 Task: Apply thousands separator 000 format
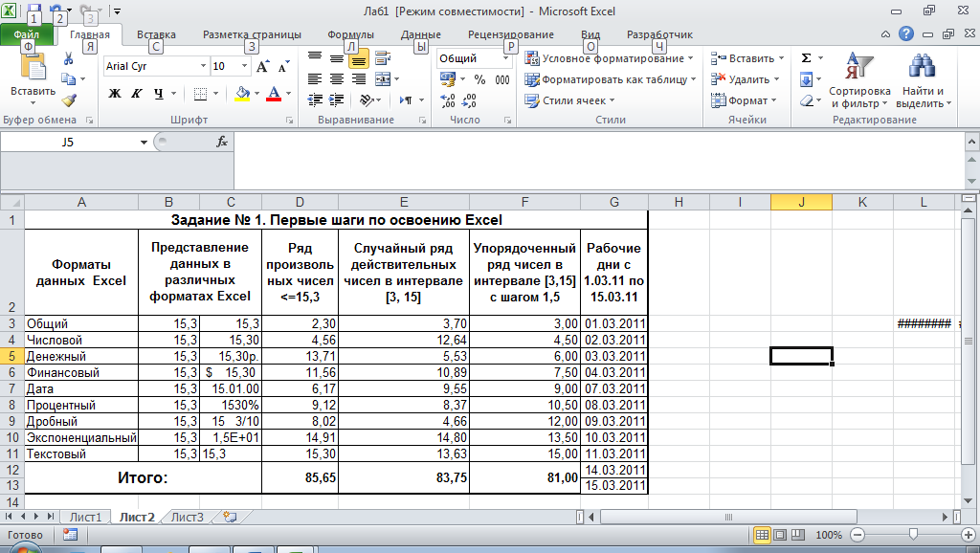click(501, 79)
